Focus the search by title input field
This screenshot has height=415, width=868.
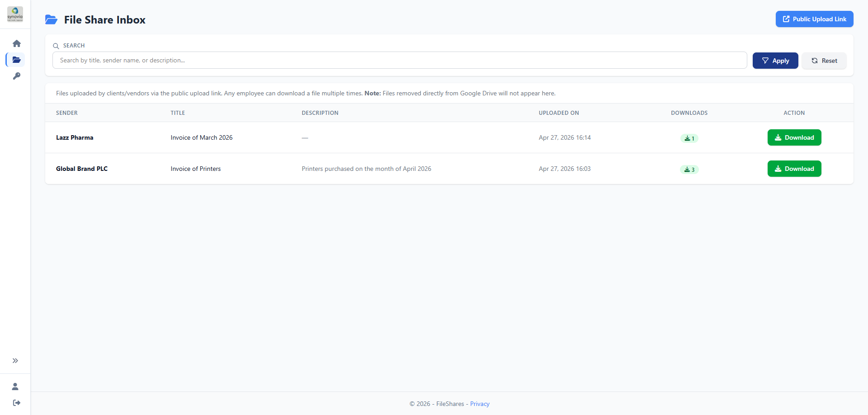click(x=400, y=60)
